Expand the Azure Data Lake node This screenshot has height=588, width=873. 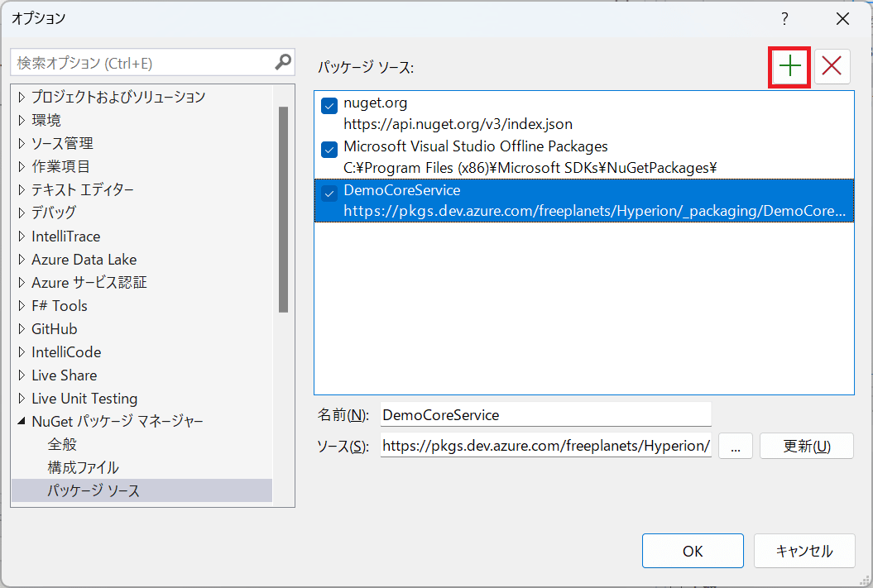click(x=22, y=259)
